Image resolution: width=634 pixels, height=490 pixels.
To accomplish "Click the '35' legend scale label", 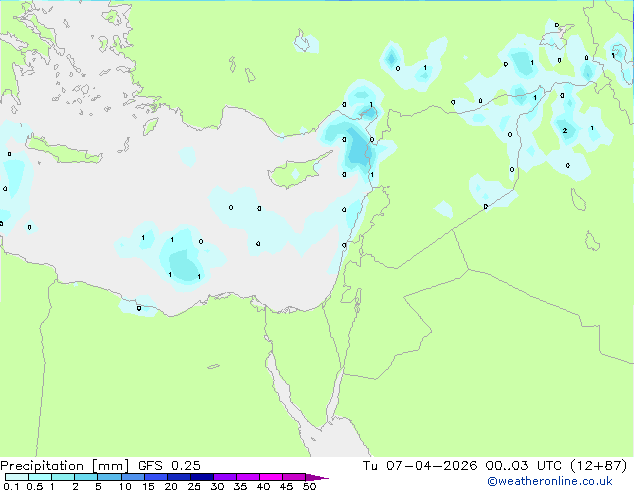I will click(x=240, y=486).
